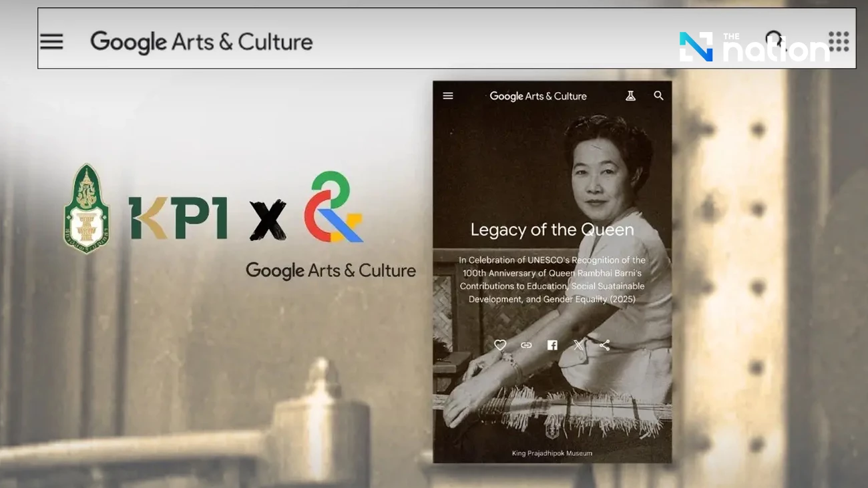Click the museum emblem above the museum name
Viewport: 868px width, 488px height.
(552, 431)
